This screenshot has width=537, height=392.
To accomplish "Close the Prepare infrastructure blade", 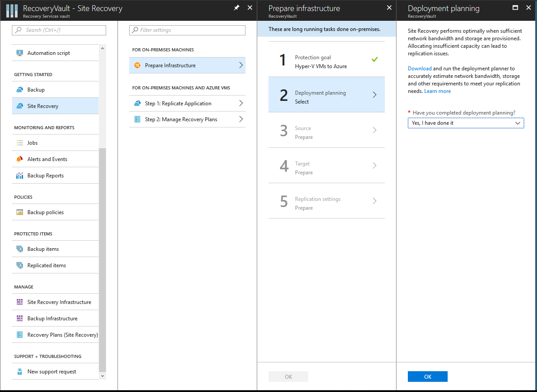I will (389, 8).
